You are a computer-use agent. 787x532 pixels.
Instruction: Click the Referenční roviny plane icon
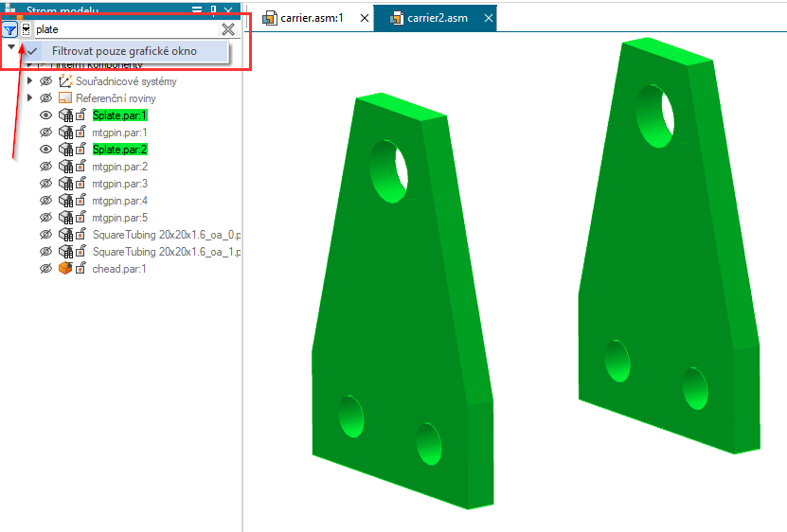65,98
